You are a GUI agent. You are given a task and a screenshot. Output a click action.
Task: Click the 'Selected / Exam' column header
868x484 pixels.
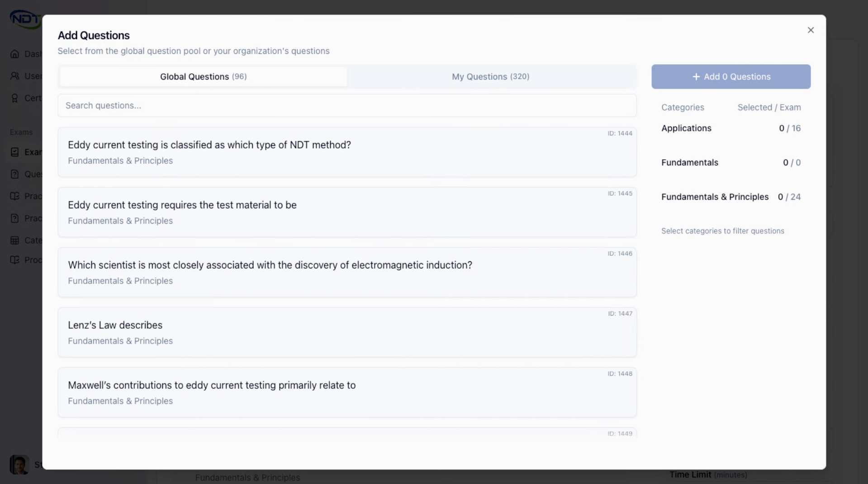click(x=769, y=107)
